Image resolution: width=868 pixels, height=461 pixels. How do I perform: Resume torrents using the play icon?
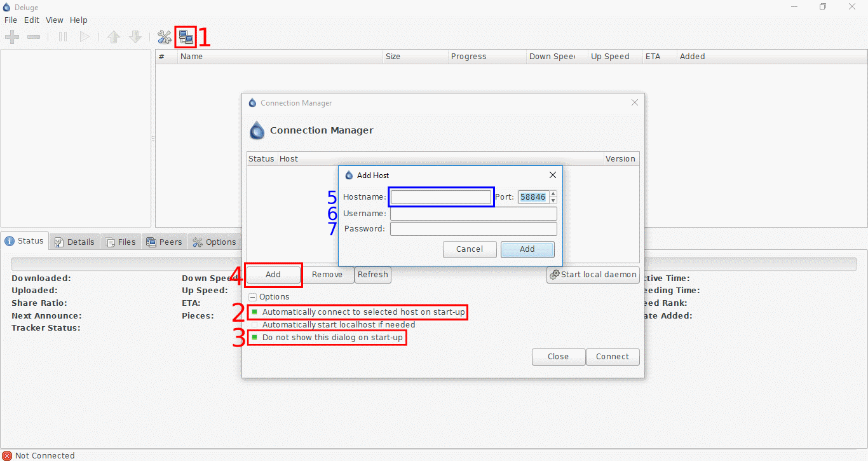click(x=85, y=36)
